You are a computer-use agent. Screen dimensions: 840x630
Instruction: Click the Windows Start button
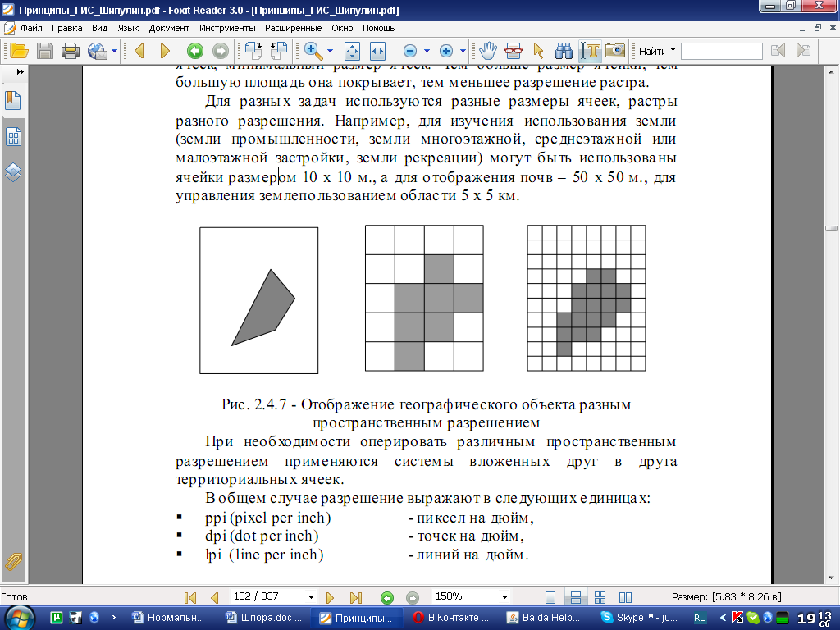18,618
